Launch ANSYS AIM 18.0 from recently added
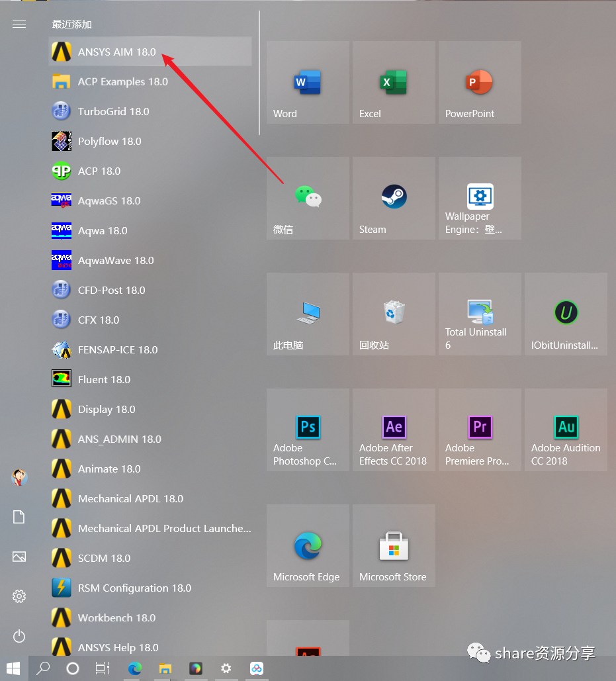 pos(150,52)
